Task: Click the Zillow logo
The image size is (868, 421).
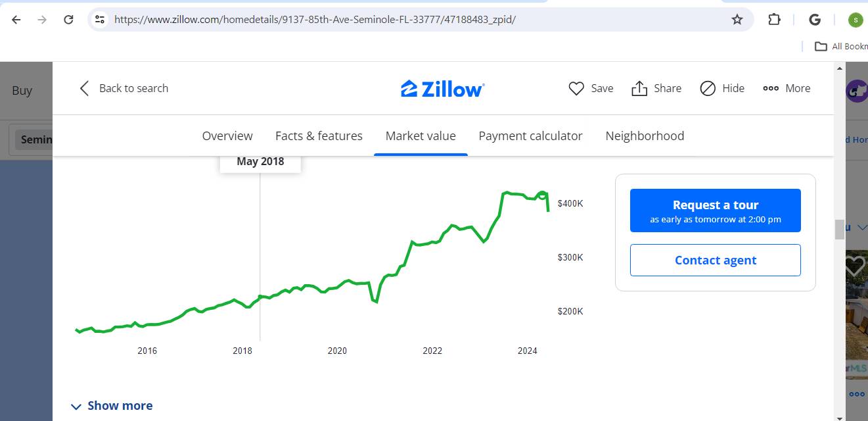Action: (442, 89)
